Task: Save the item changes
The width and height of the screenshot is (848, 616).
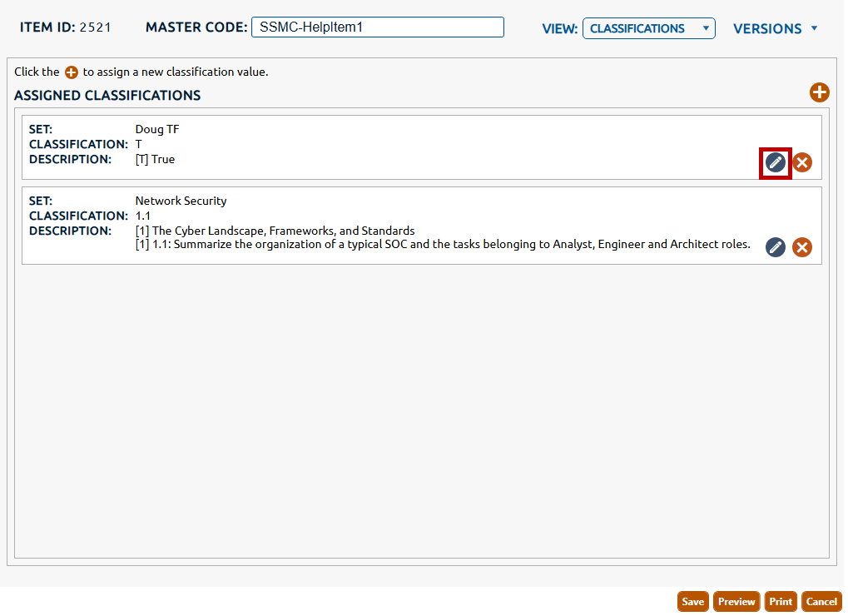Action: click(692, 602)
